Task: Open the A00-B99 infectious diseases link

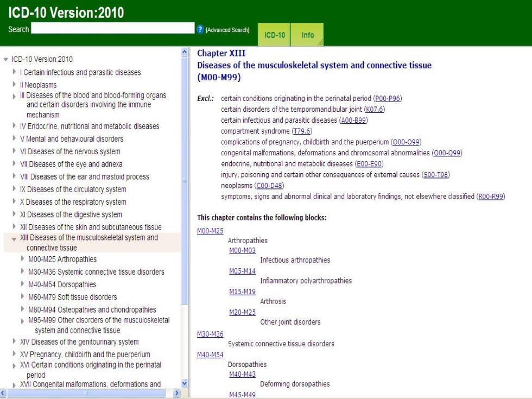Action: click(x=353, y=120)
